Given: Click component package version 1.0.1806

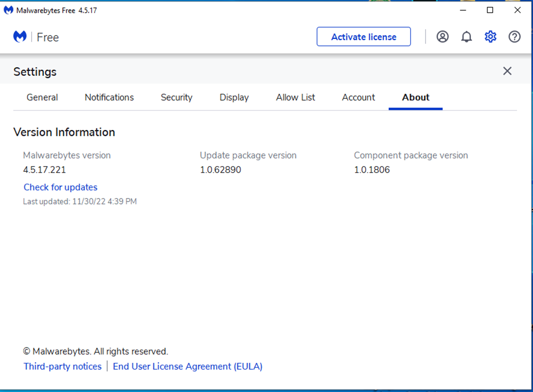Looking at the screenshot, I should pyautogui.click(x=372, y=170).
